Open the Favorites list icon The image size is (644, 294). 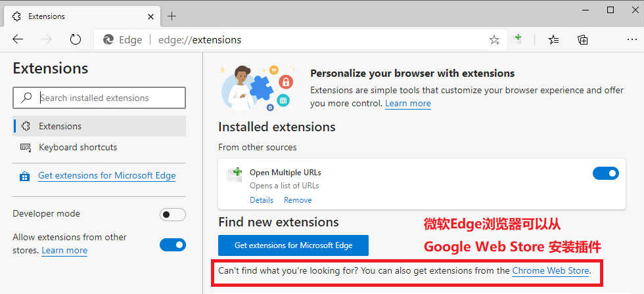[553, 40]
